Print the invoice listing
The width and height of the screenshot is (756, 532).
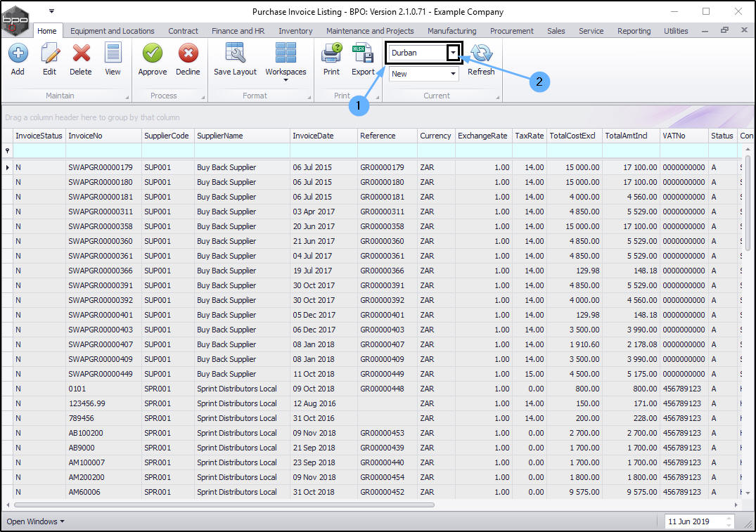click(x=331, y=54)
